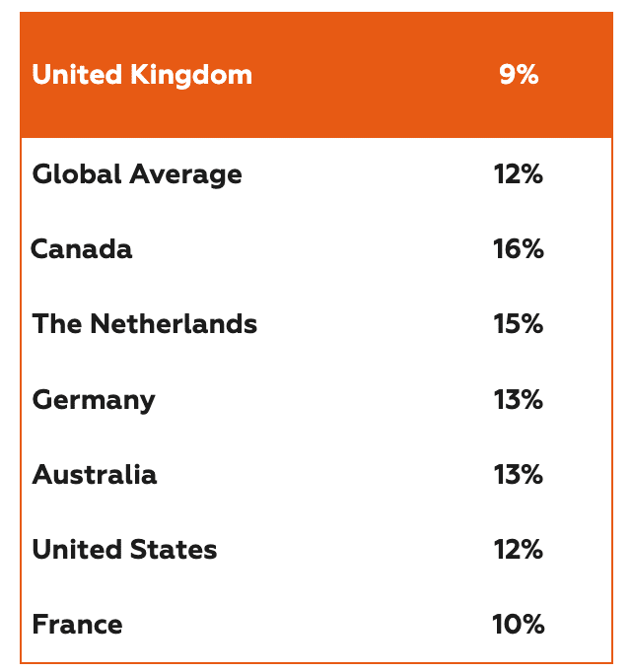Click the Australia row label
The width and height of the screenshot is (631, 672).
coord(95,474)
